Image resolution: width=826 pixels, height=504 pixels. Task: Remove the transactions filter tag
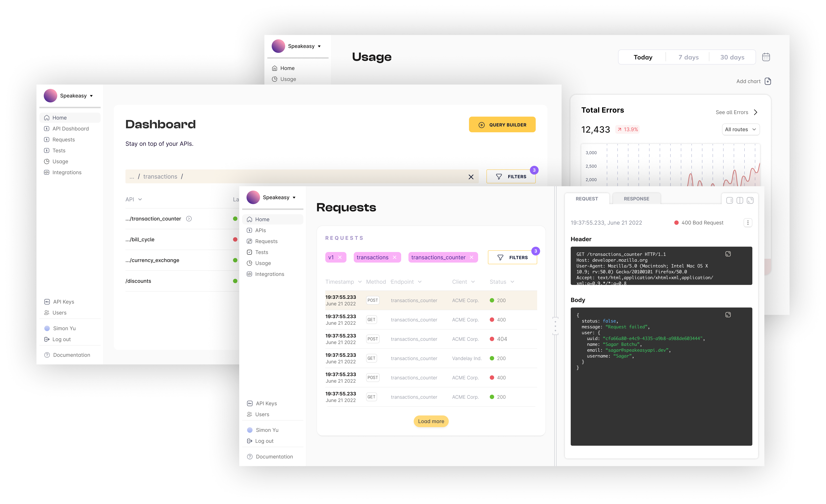coord(395,257)
